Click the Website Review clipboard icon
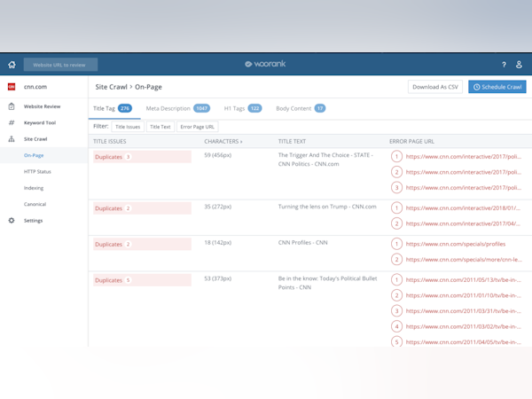The width and height of the screenshot is (532, 399). [12, 106]
